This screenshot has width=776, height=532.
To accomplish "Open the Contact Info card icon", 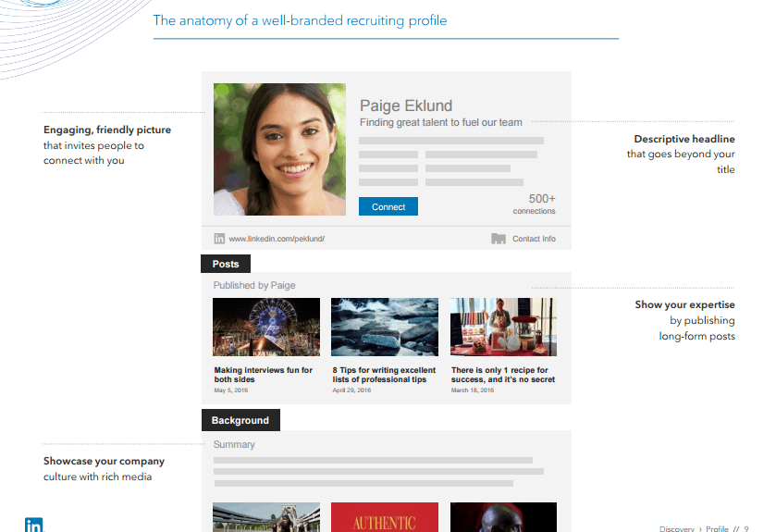I will (x=499, y=239).
